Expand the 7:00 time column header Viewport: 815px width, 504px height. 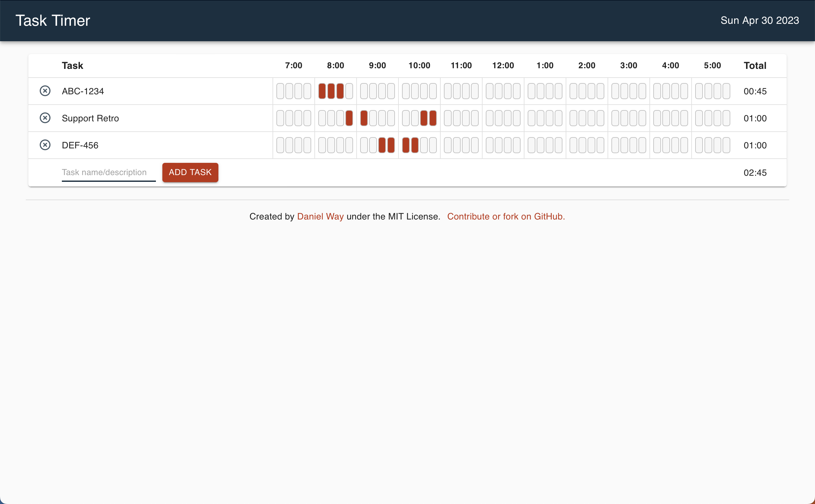293,65
